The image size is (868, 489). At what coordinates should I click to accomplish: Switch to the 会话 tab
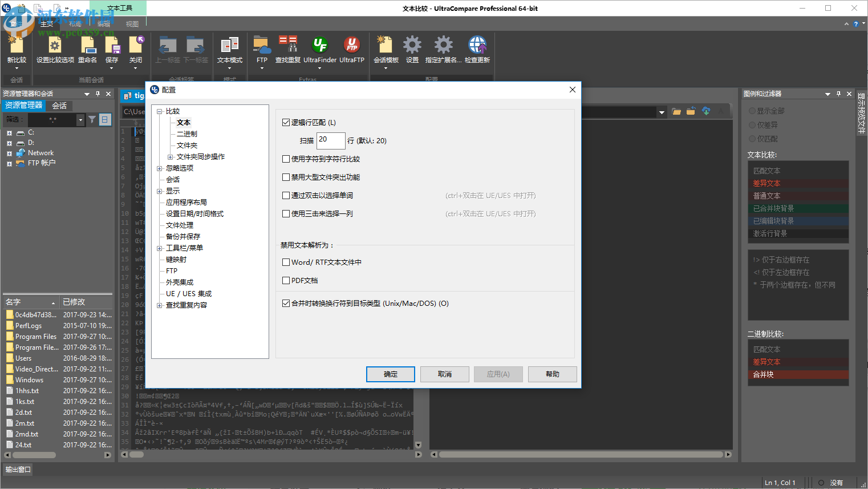59,105
